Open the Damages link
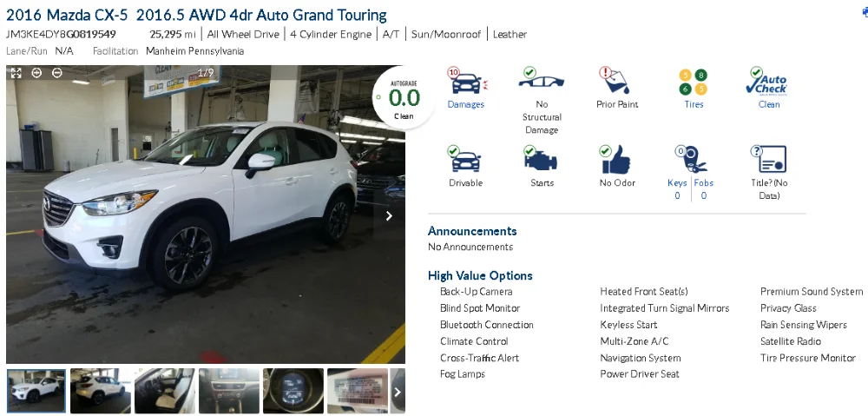This screenshot has height=416, width=868. (465, 104)
